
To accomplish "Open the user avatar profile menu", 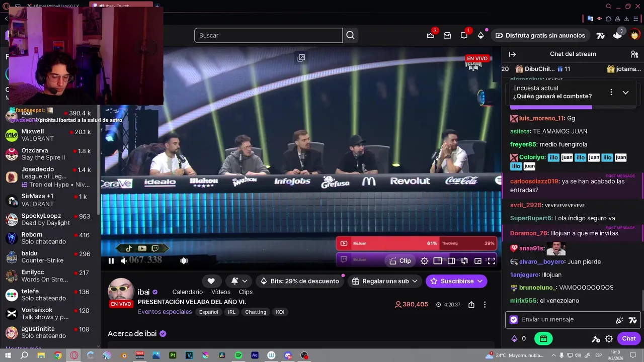I will click(634, 35).
